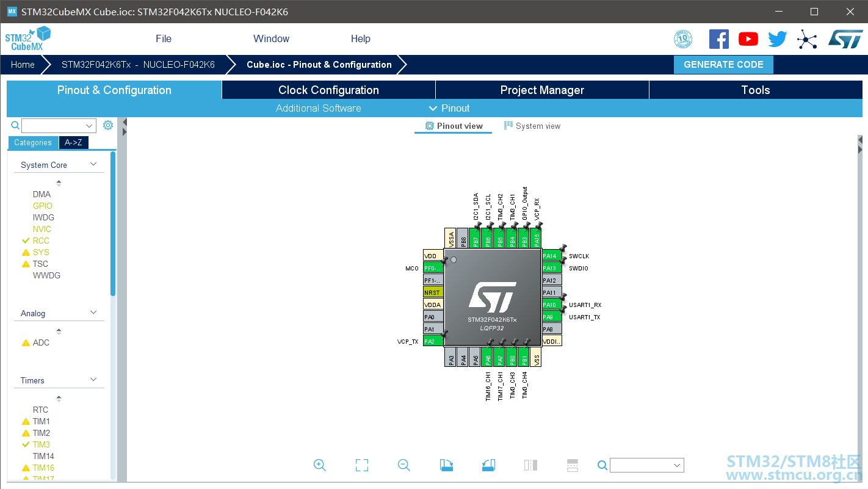Open the Tools tab
This screenshot has width=868, height=489.
click(x=756, y=90)
